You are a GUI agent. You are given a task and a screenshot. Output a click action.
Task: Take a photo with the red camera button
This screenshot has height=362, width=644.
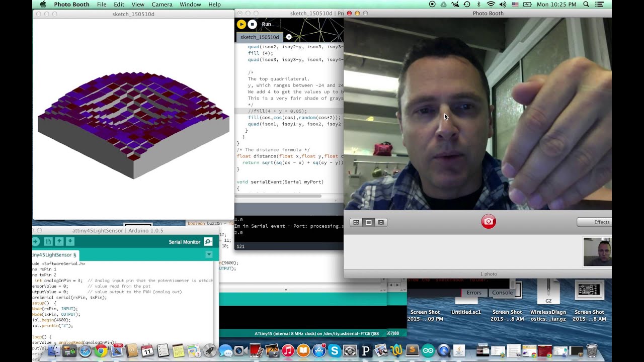(488, 222)
